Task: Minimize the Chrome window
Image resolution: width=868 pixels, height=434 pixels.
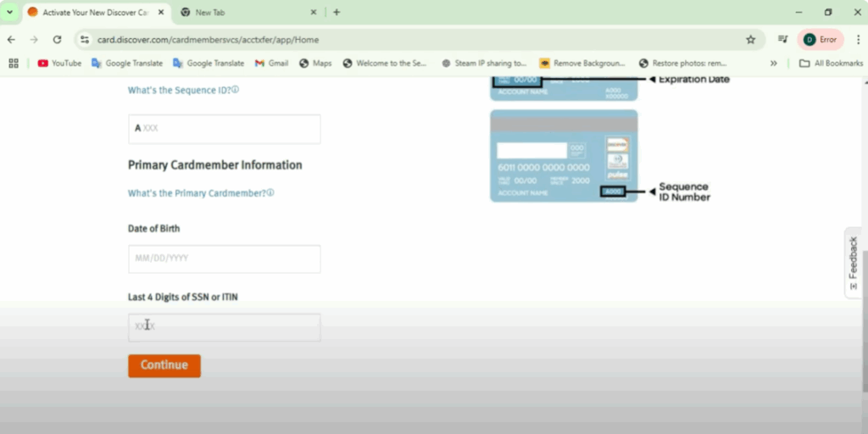Action: coord(798,12)
